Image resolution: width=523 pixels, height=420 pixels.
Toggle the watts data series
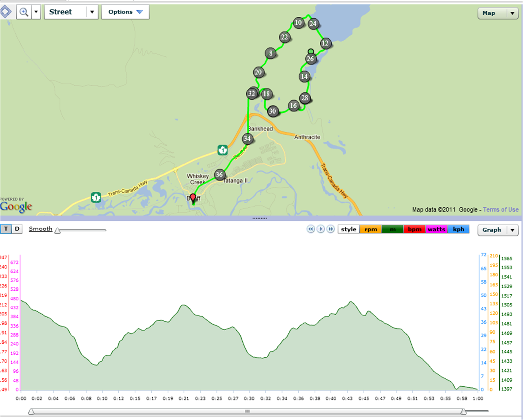pos(436,229)
